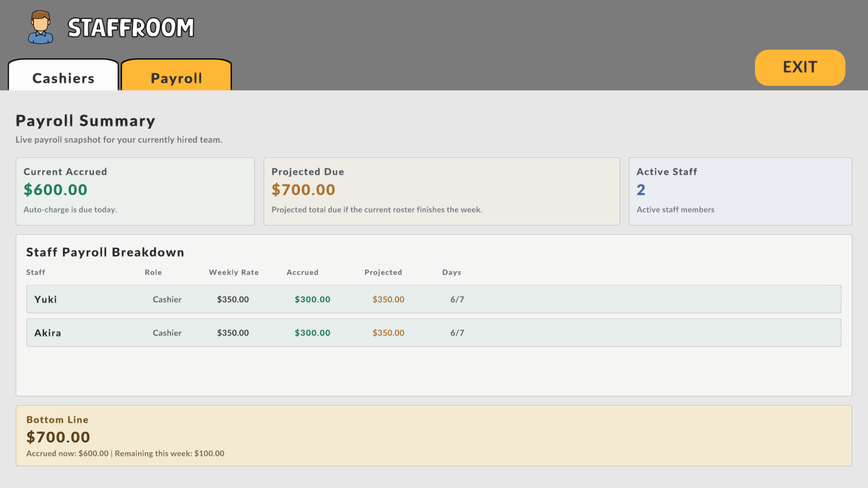
Task: Click $350.00 weekly rate in Yuki's row
Action: tap(233, 300)
